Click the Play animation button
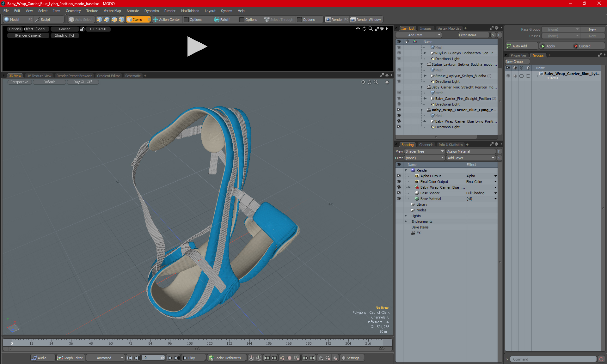Screen dimensions: 607x364 click(x=194, y=358)
